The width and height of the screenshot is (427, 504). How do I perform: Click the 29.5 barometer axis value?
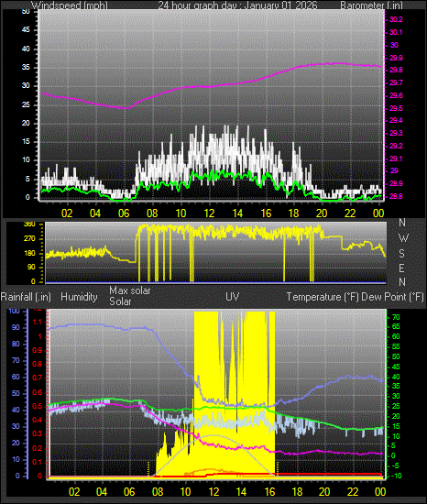point(396,108)
